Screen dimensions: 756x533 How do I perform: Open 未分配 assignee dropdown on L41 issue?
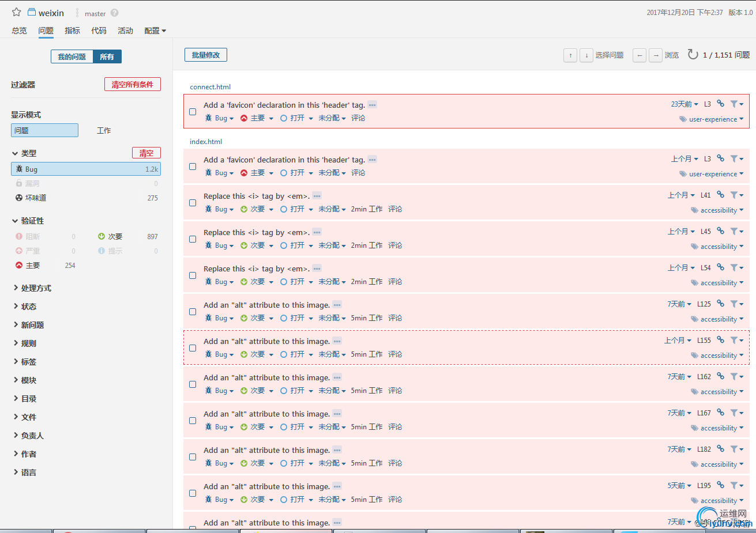[332, 209]
